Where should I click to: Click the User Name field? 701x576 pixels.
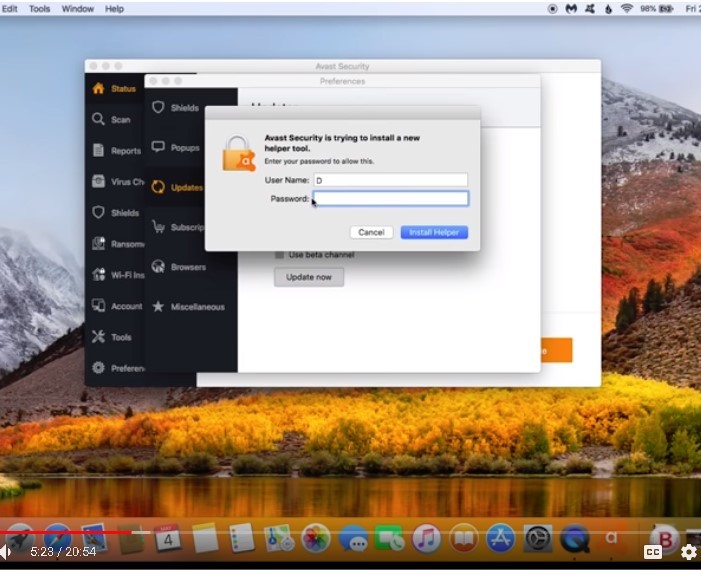click(x=390, y=180)
